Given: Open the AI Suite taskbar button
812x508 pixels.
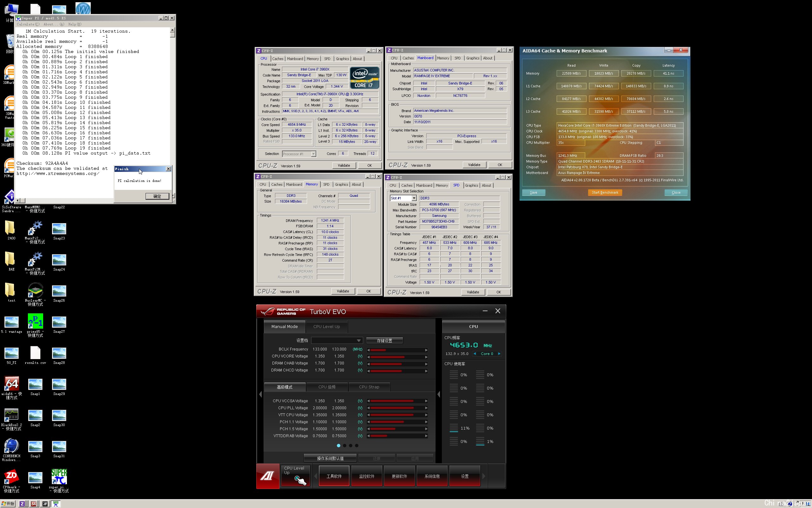Looking at the screenshot, I should [45, 504].
